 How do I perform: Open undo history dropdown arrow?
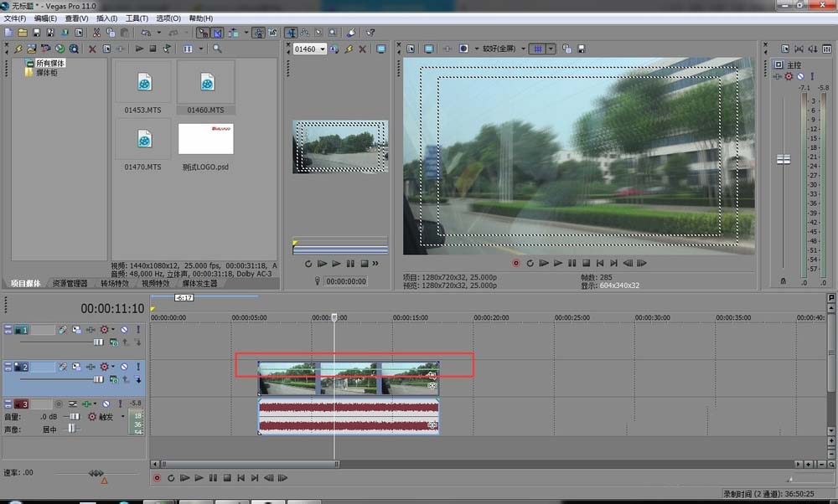(158, 33)
